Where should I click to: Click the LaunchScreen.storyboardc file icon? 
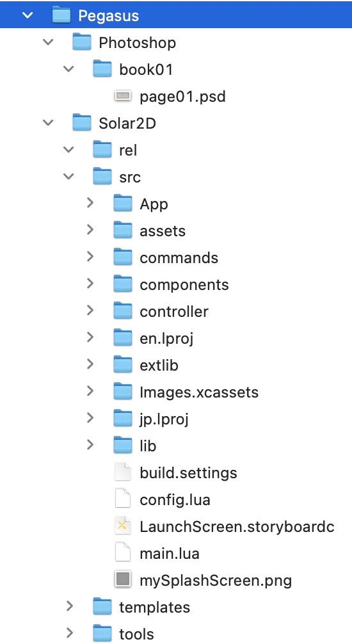pos(123,527)
